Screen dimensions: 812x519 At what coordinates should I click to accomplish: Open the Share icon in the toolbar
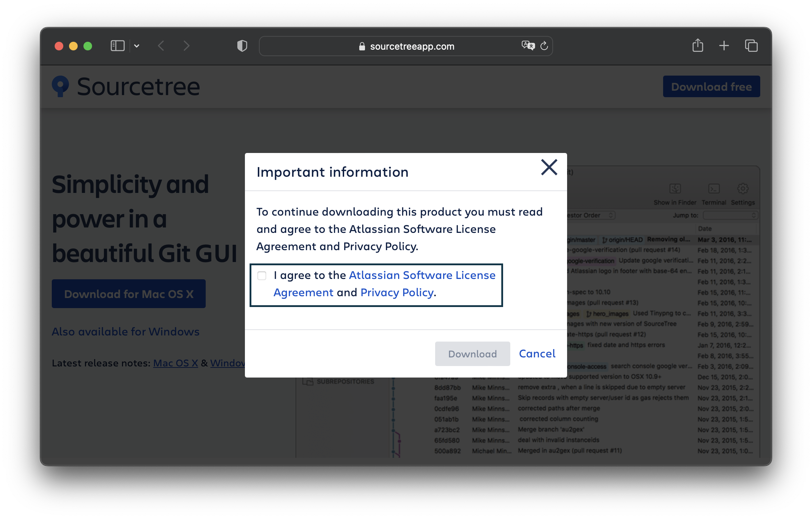tap(698, 46)
